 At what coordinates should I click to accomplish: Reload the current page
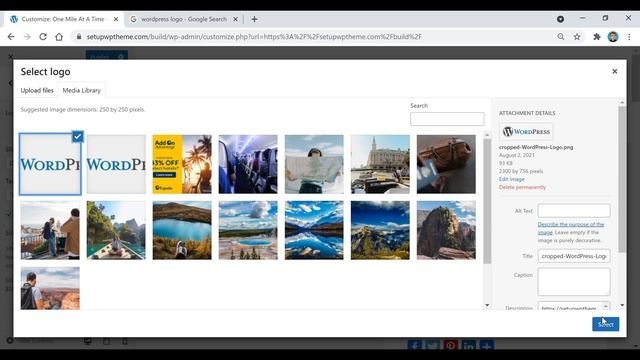point(43,37)
